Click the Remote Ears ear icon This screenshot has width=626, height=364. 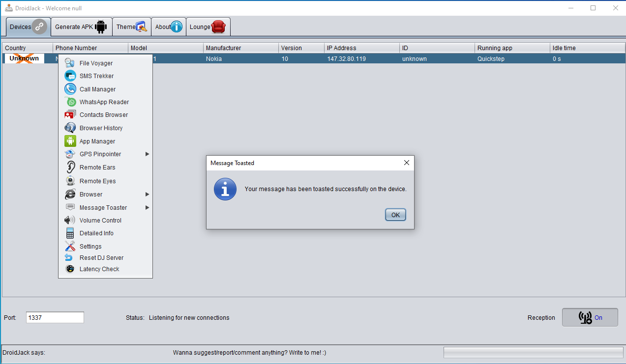(x=70, y=167)
